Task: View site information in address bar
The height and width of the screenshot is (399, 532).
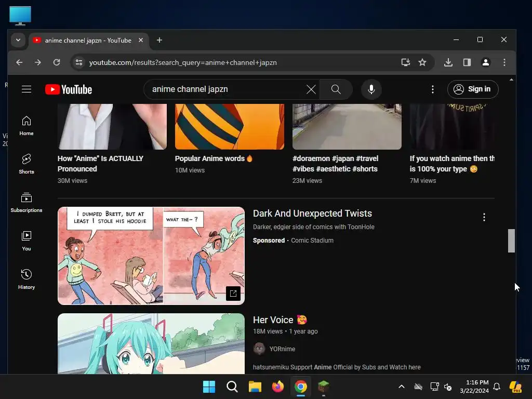Action: point(79,62)
